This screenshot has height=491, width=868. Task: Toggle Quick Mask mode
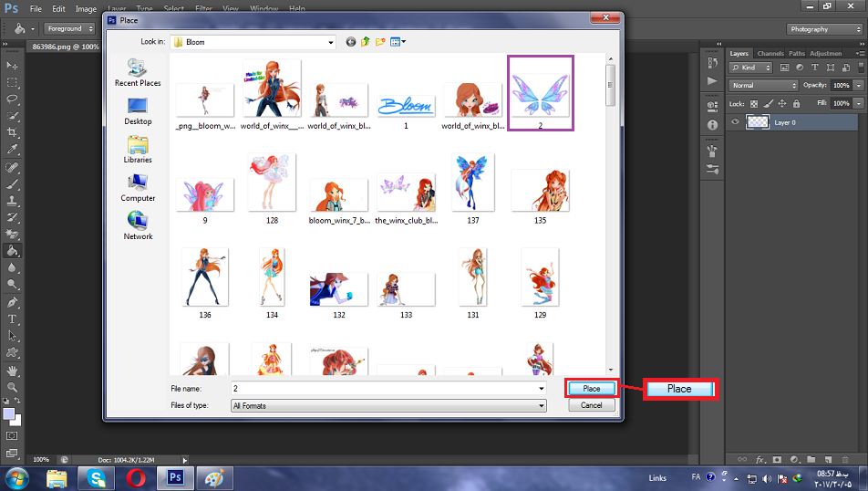point(12,436)
